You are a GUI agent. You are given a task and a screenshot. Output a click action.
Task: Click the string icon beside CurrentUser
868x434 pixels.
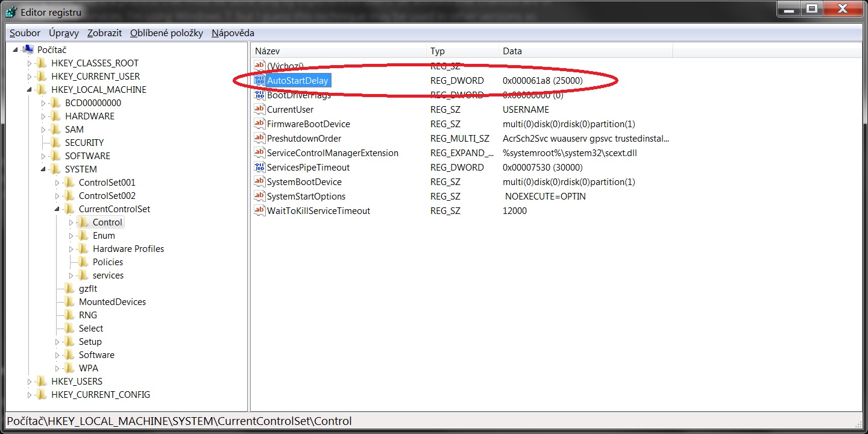(260, 109)
